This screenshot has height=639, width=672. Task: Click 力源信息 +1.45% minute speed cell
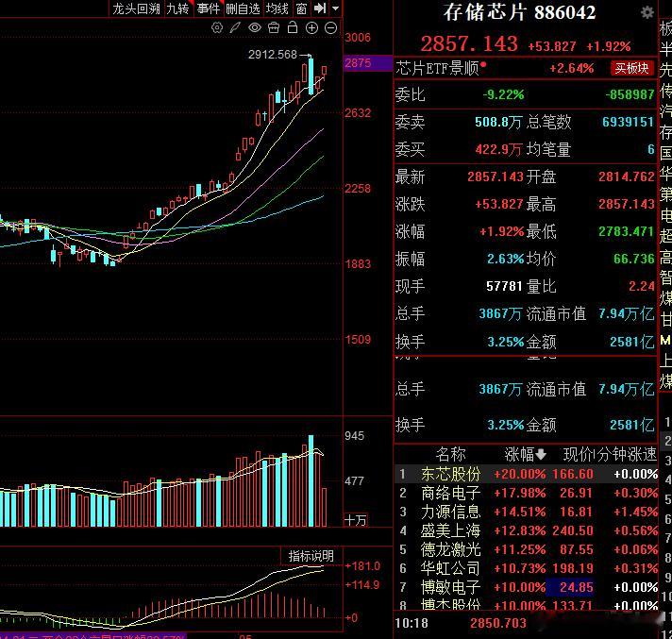coord(635,512)
